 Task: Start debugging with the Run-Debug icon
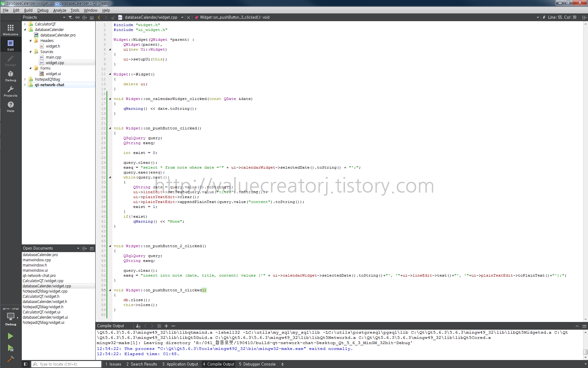point(10,348)
